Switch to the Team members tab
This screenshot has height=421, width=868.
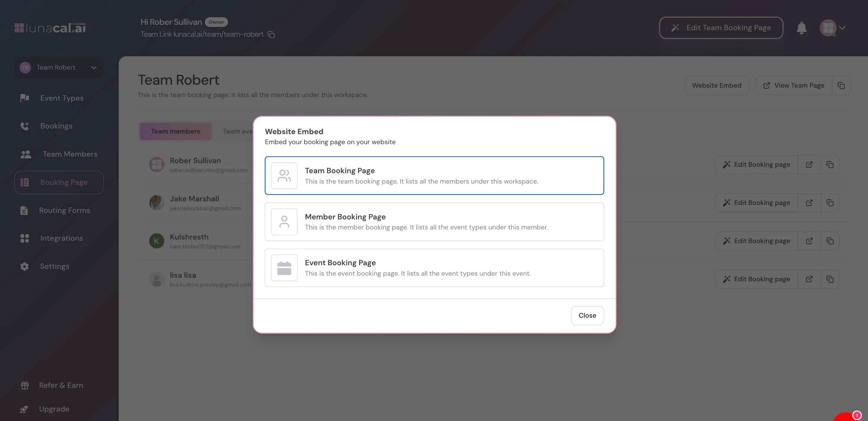175,131
